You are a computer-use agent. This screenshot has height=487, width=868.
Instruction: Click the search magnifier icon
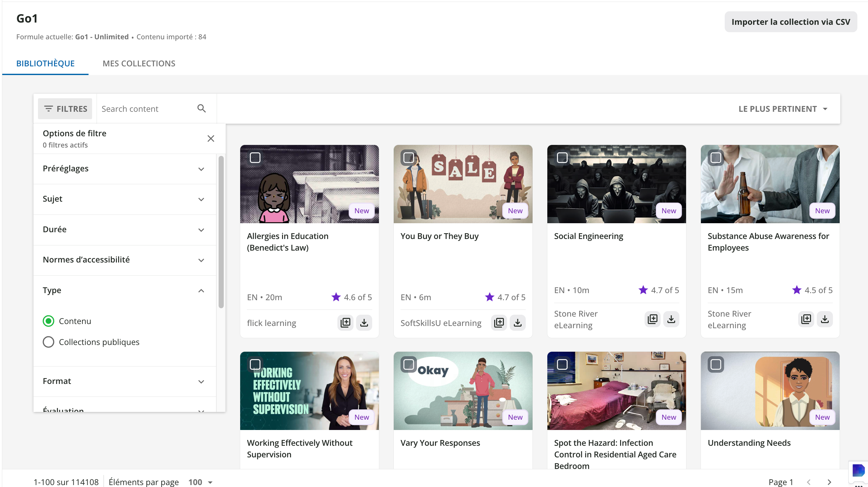tap(202, 109)
